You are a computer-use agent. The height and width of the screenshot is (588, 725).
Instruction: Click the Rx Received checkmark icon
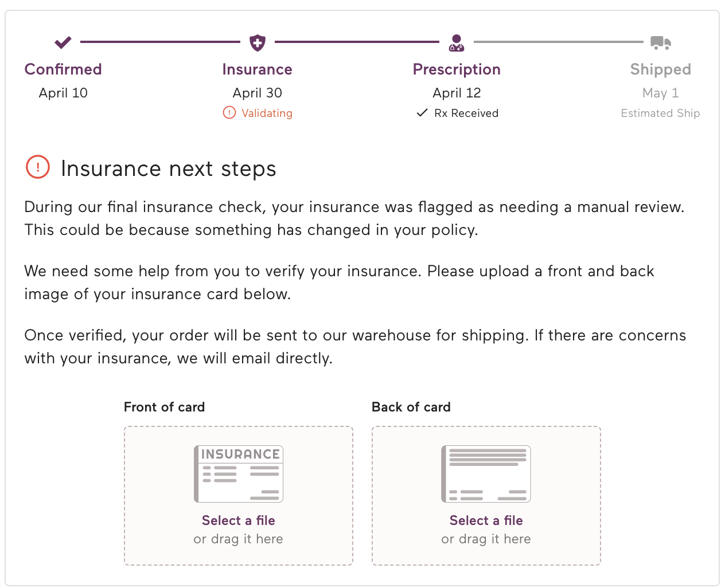click(422, 113)
